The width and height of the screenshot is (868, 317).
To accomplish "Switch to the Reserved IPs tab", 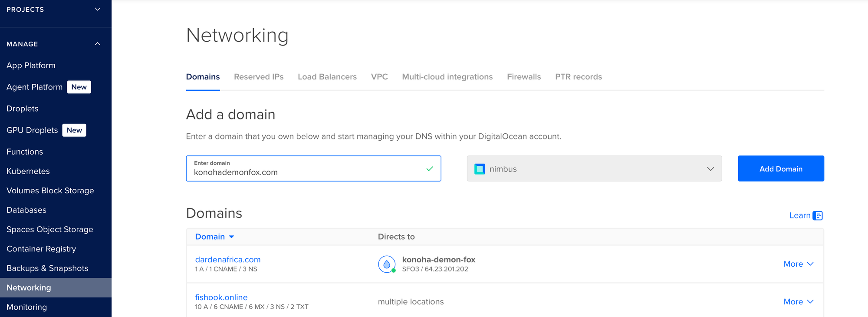I will pyautogui.click(x=259, y=77).
